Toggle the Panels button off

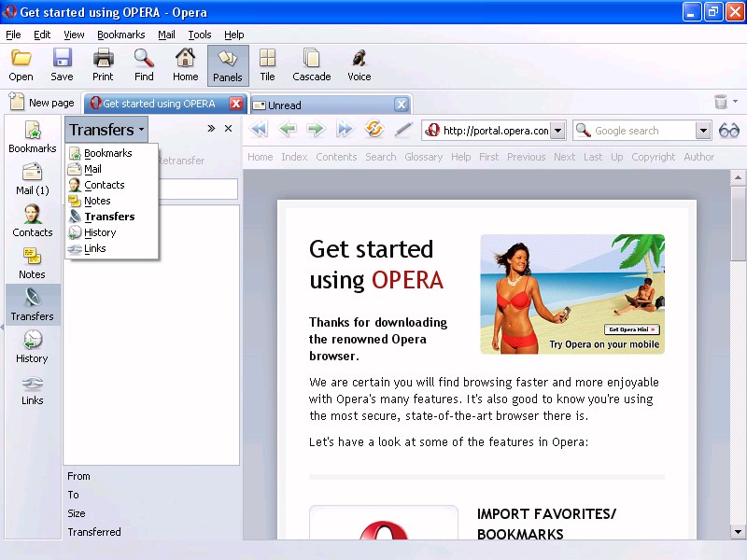(228, 65)
